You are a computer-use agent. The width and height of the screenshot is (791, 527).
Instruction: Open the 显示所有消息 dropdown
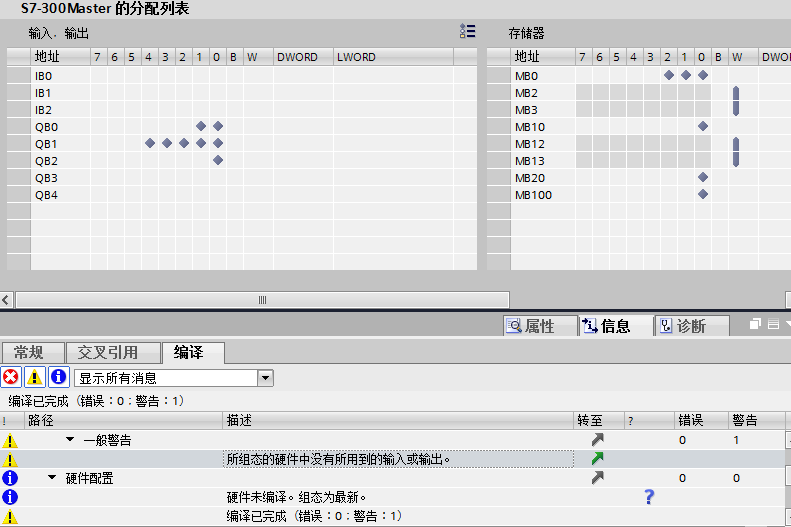point(265,378)
